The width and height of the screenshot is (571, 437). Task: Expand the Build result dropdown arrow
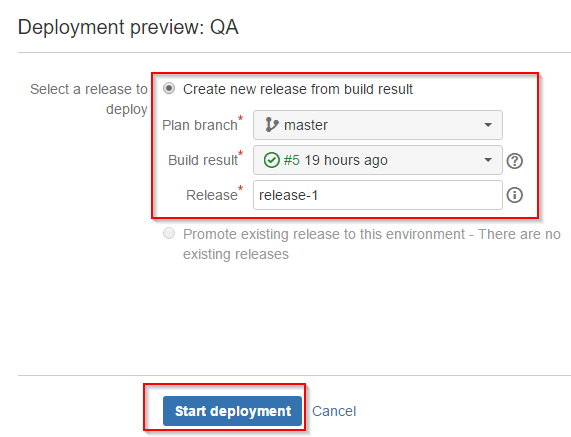point(488,160)
